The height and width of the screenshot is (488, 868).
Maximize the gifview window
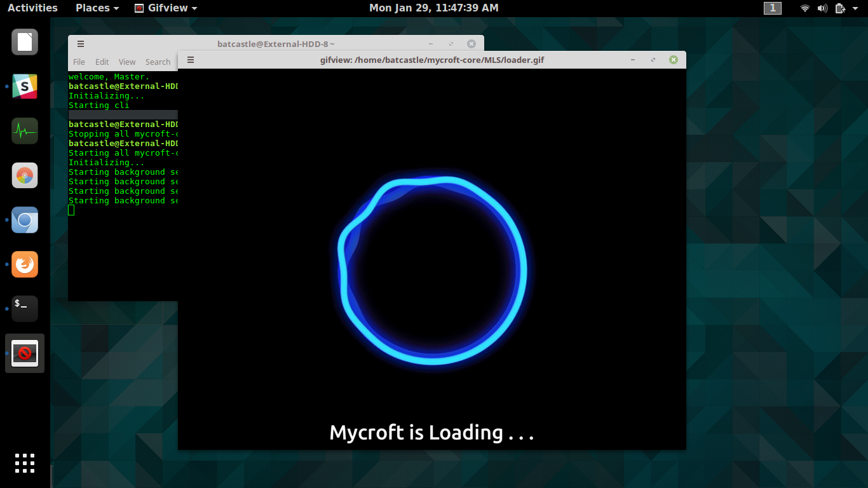coord(653,60)
